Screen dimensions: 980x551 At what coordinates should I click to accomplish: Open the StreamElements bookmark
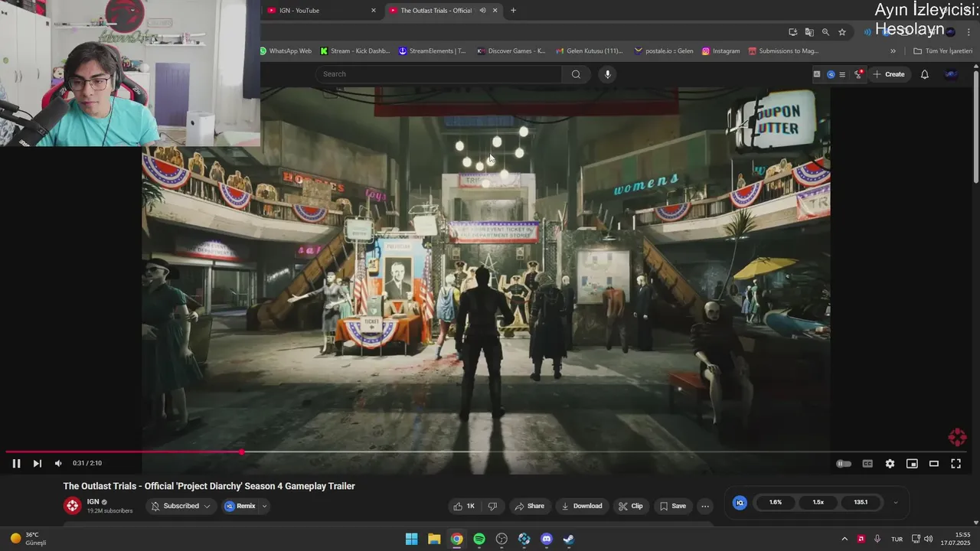pyautogui.click(x=433, y=51)
